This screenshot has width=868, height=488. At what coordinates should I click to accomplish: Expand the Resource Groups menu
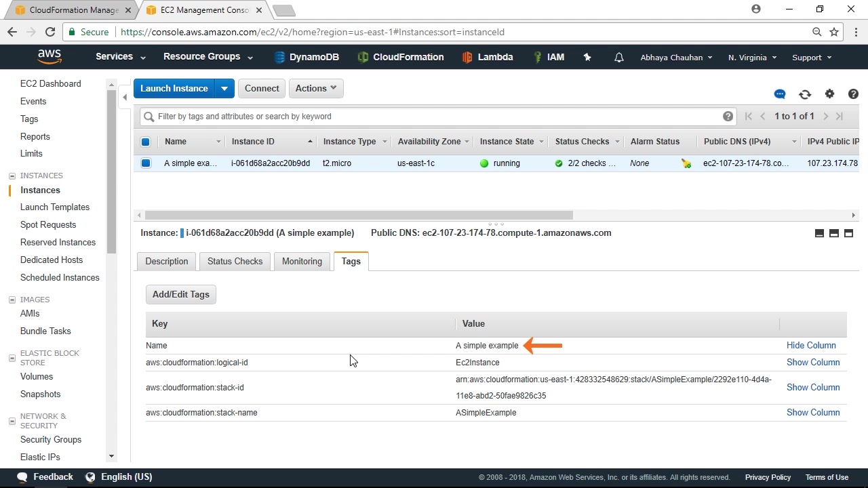208,57
